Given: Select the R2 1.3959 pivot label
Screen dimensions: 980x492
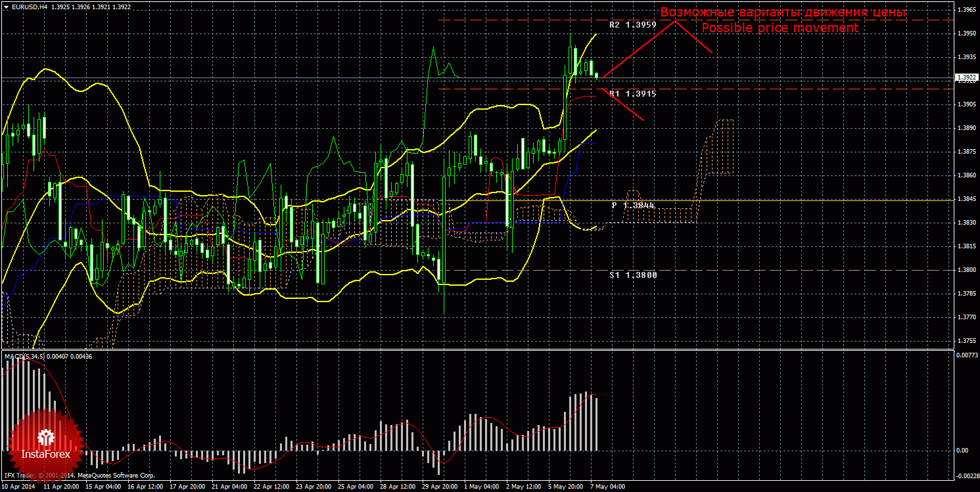Looking at the screenshot, I should point(633,25).
